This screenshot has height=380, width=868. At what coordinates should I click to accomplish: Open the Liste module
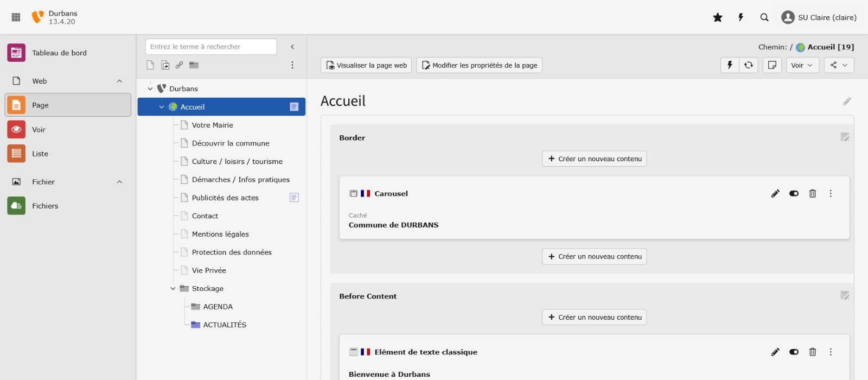[40, 154]
